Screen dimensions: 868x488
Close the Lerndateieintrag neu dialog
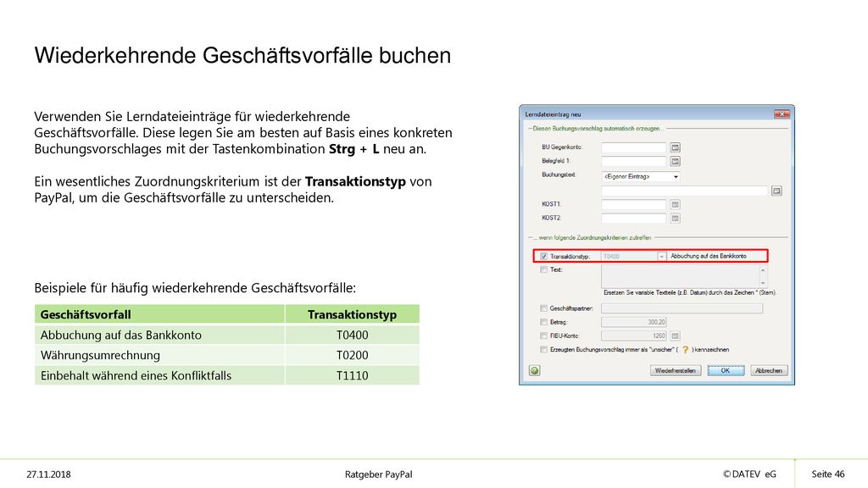click(782, 114)
